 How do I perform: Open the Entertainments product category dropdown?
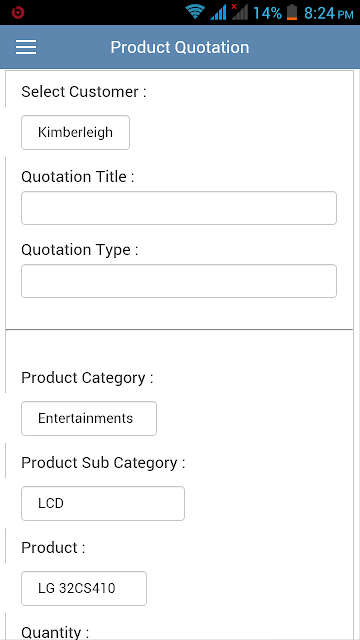click(89, 418)
